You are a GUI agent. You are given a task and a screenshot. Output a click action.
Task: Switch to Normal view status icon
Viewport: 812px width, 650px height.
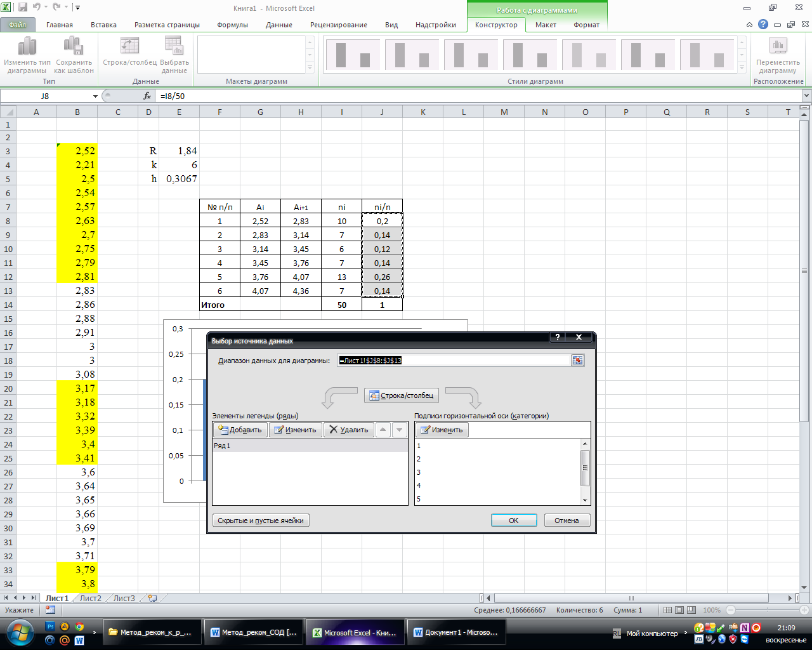click(x=668, y=610)
